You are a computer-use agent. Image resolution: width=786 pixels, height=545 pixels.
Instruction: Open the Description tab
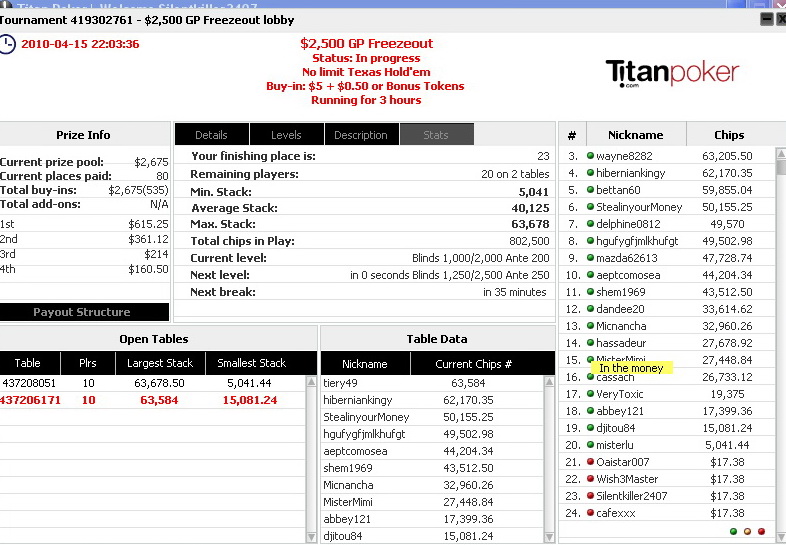tap(361, 135)
